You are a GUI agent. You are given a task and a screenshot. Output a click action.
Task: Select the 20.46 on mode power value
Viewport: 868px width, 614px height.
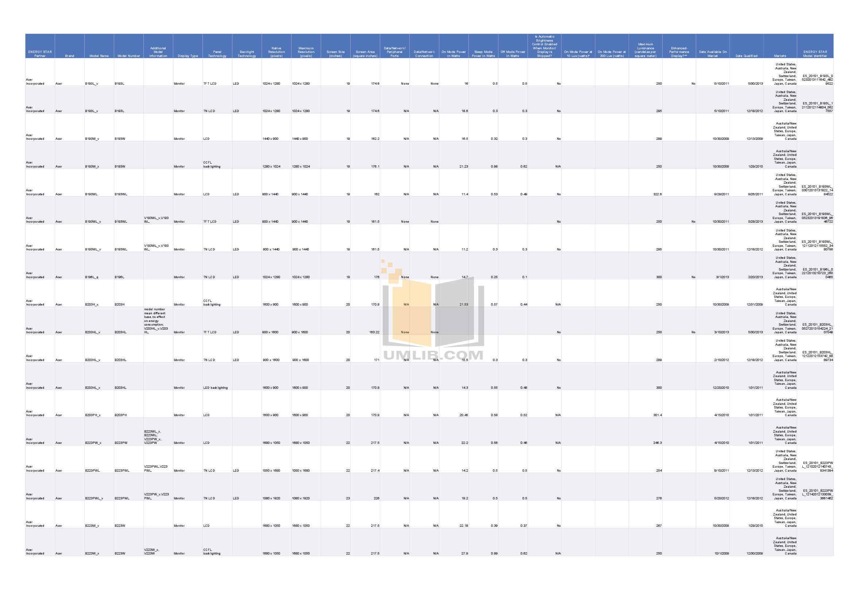464,415
